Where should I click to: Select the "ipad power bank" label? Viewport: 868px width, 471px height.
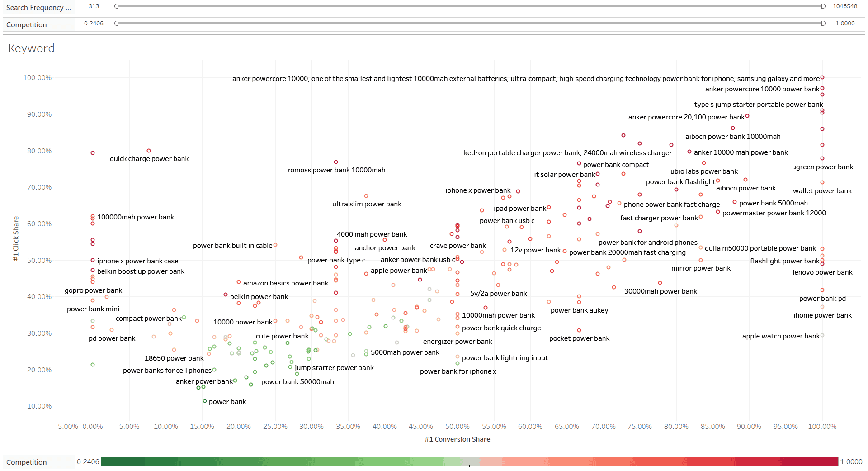[x=520, y=209]
